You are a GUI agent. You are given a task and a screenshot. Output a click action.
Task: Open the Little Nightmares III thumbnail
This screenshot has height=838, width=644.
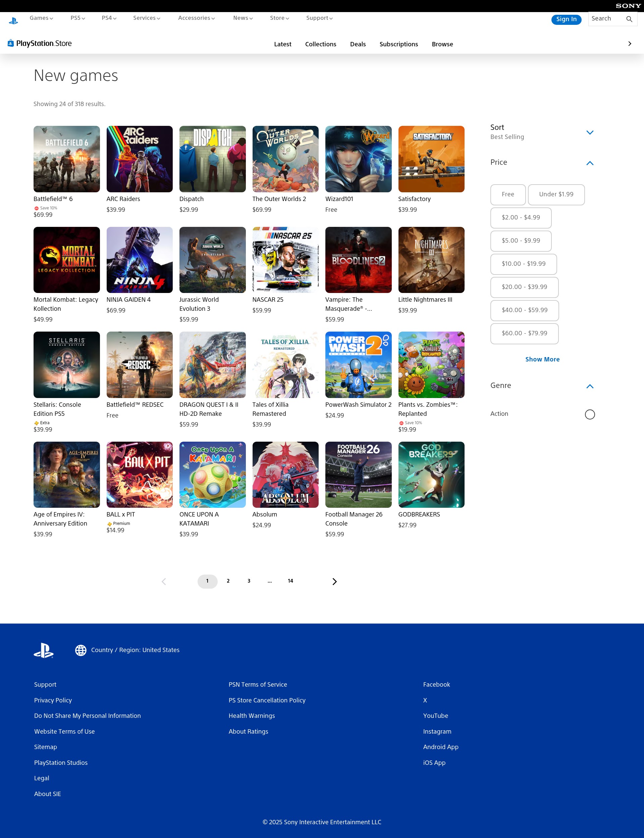click(431, 260)
